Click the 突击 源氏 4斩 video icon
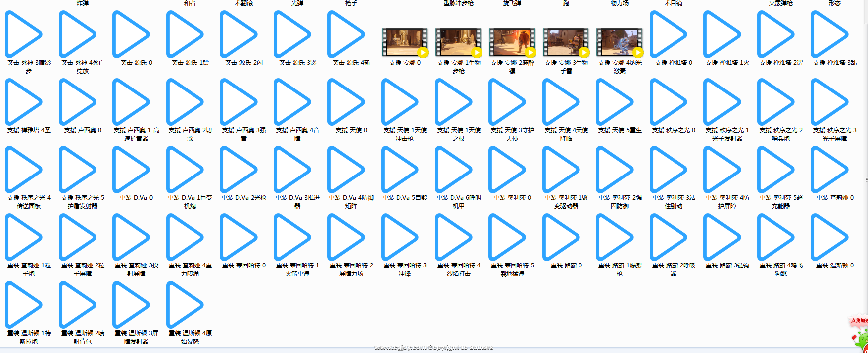 click(346, 34)
